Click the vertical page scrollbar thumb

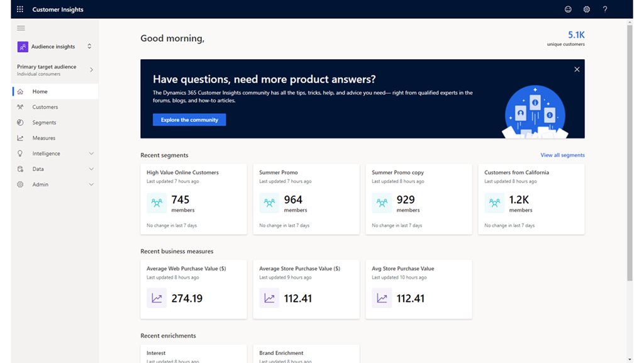tap(630, 153)
